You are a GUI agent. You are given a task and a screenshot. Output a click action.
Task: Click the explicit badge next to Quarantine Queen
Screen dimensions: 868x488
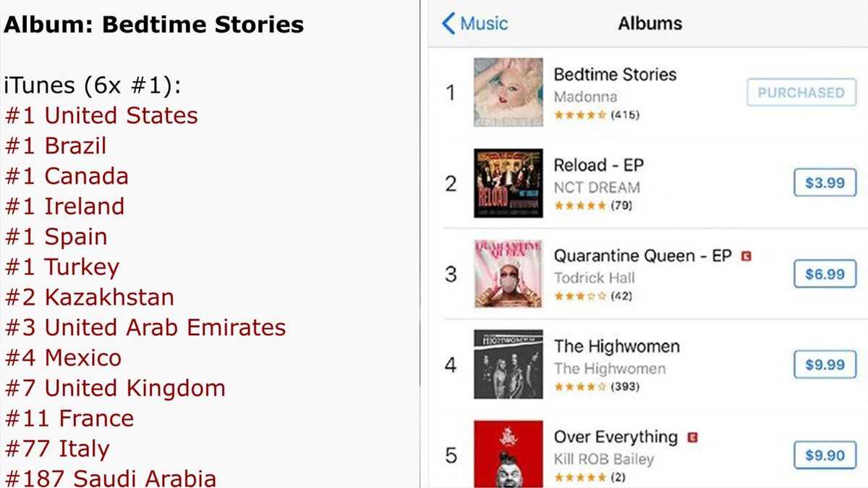pyautogui.click(x=746, y=256)
